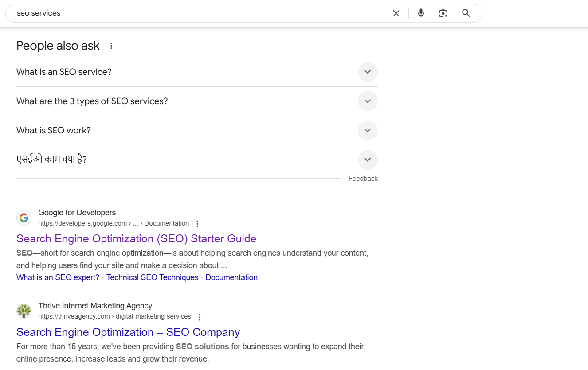
Task: Click the 'What is SEO work?' question text
Action: (54, 130)
